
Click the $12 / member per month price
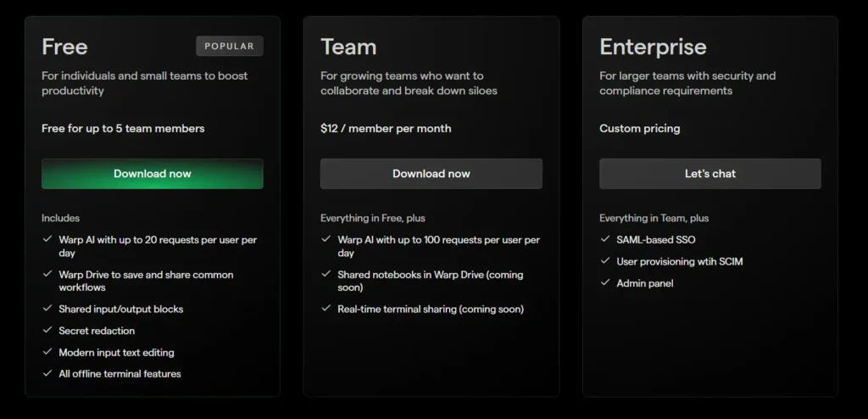tap(386, 129)
